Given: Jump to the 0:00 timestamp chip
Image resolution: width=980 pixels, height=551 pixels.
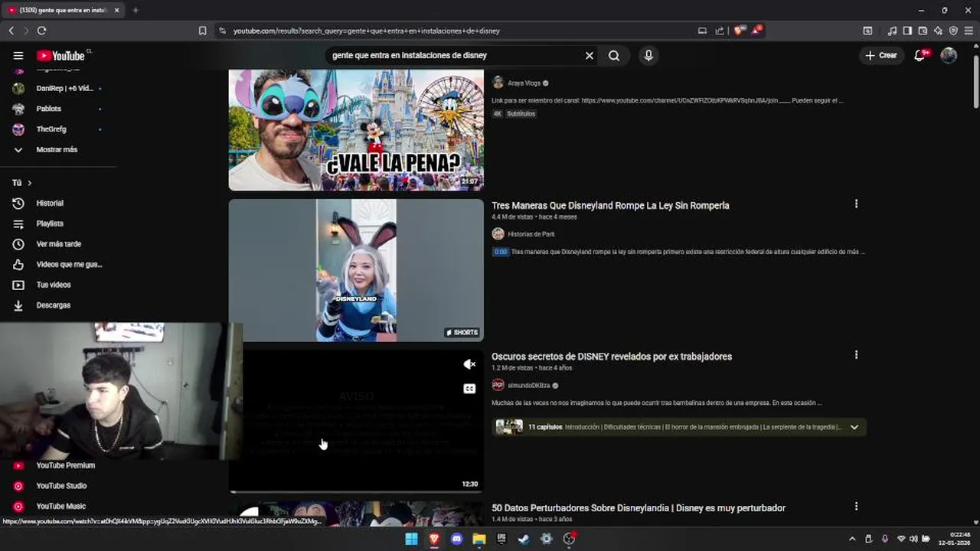Looking at the screenshot, I should coord(500,252).
